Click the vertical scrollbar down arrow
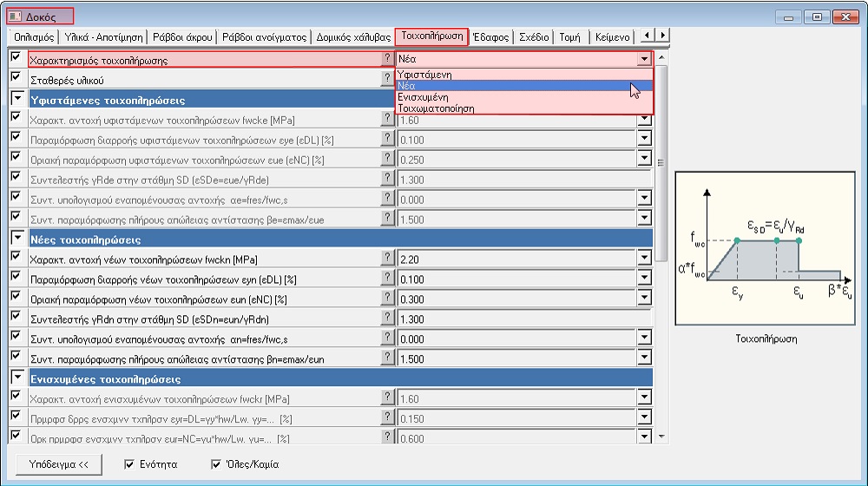 point(662,437)
